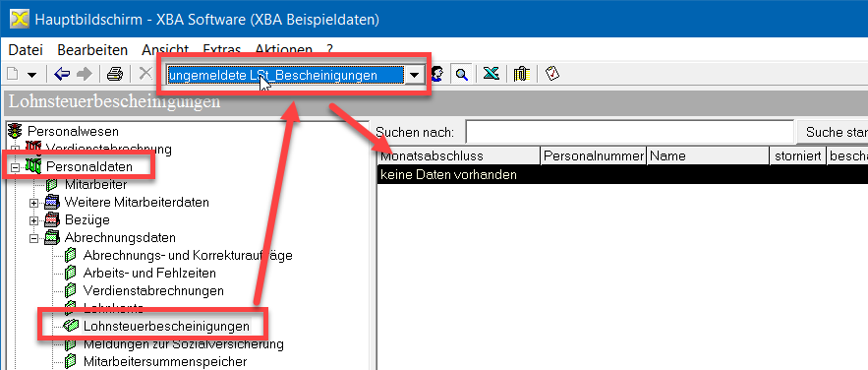Collapse the Personaldaten tree node
This screenshot has height=370, width=868.
tap(16, 166)
